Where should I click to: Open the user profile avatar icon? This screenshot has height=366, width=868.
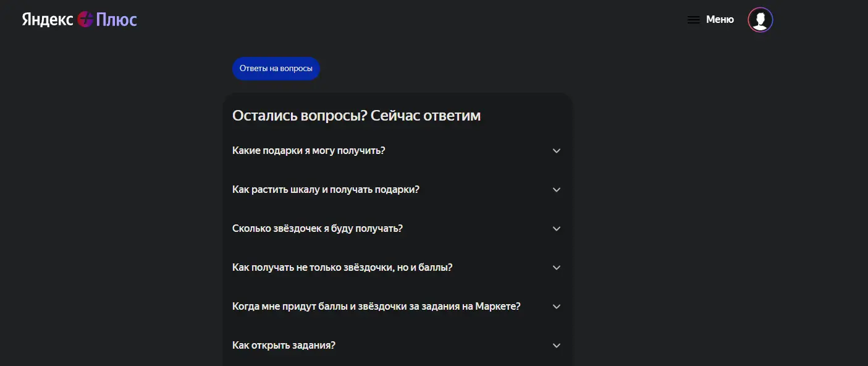(760, 20)
